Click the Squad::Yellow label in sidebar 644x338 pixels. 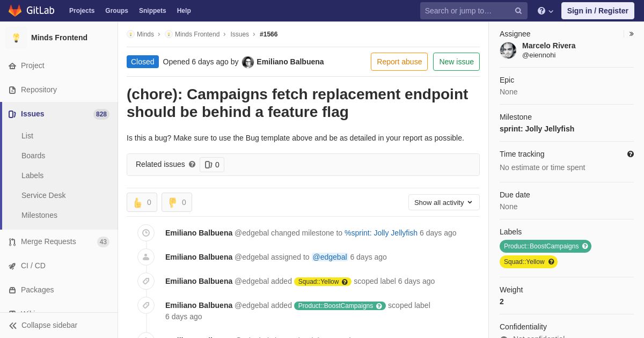[x=529, y=262]
